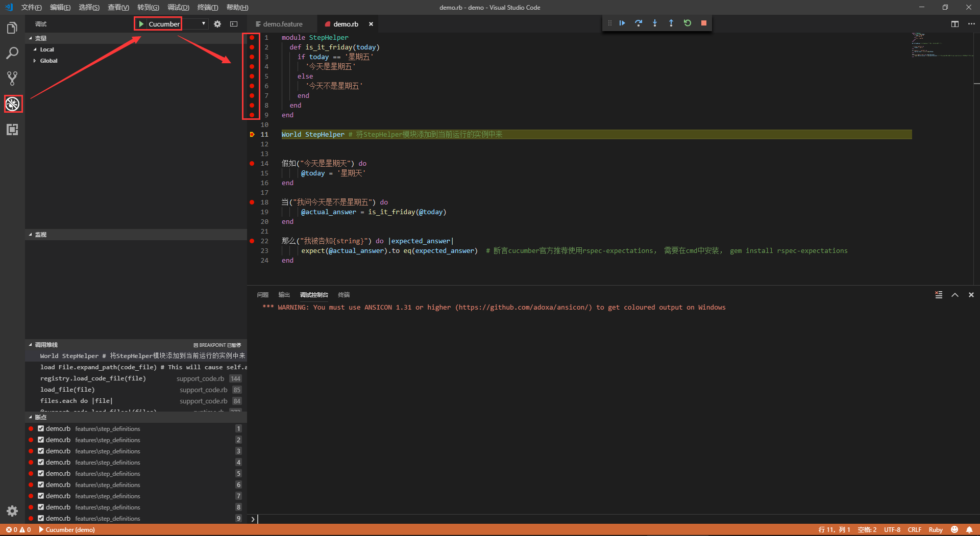Open the 帮助(H) menu

237,7
